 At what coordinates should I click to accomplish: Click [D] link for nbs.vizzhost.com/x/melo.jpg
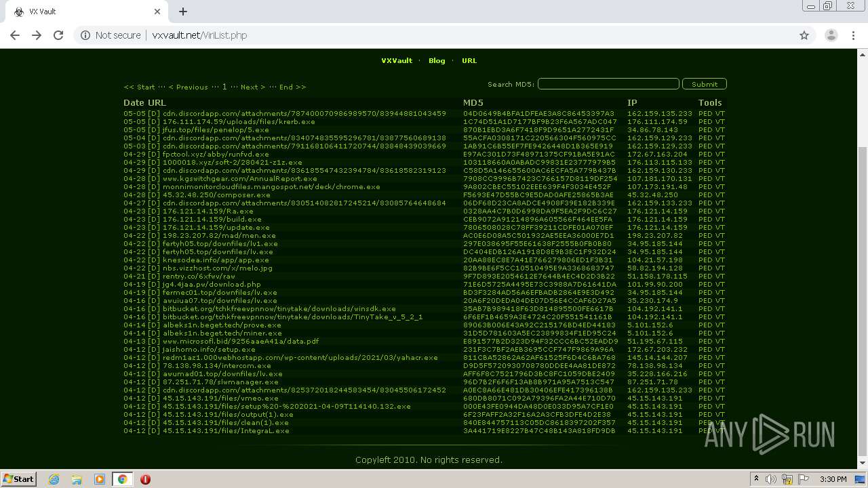point(154,268)
